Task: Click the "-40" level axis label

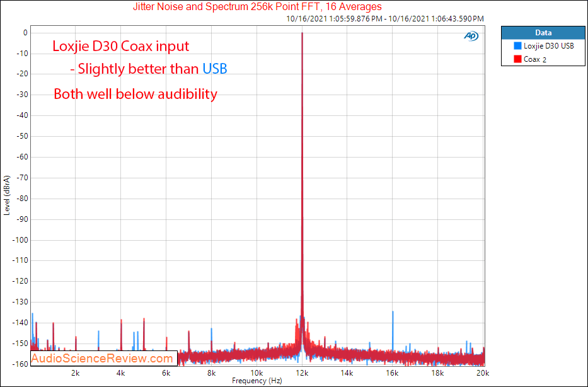Action: tap(22, 115)
